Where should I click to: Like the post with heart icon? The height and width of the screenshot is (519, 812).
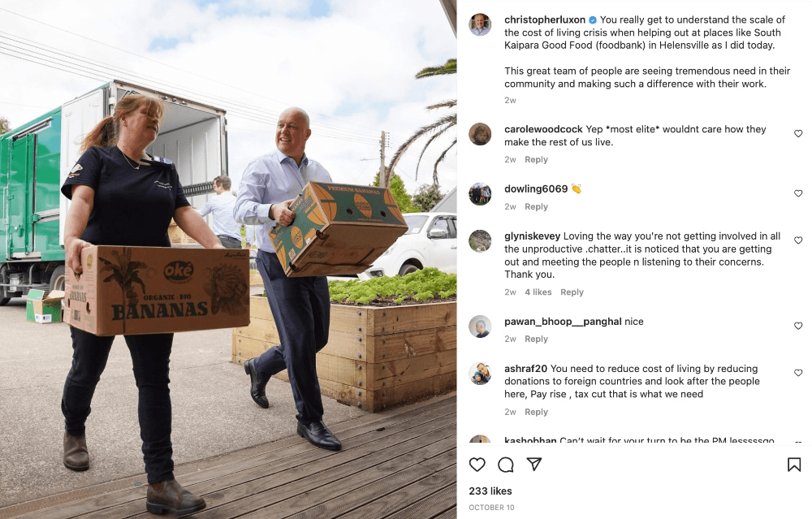click(477, 464)
